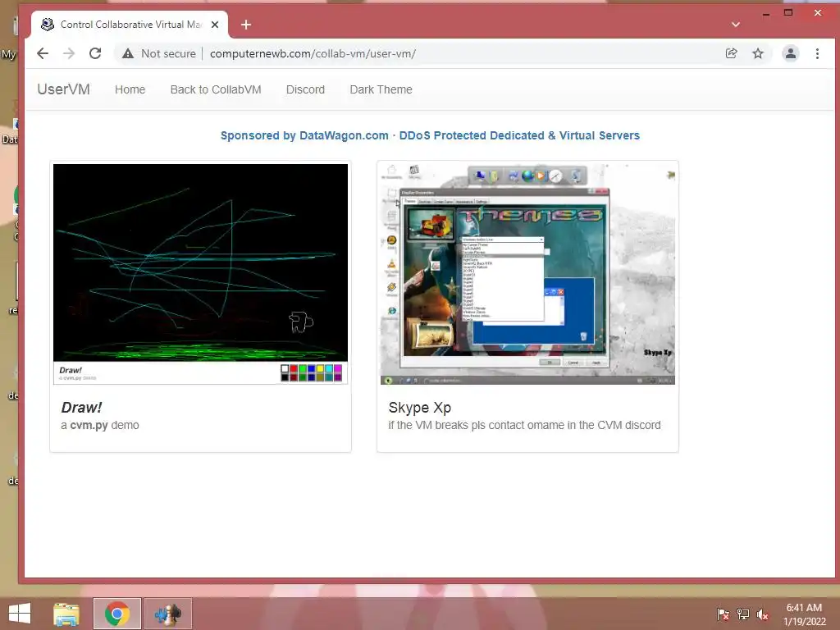Open the Chrome three-dot menu
840x630 pixels.
pos(817,53)
